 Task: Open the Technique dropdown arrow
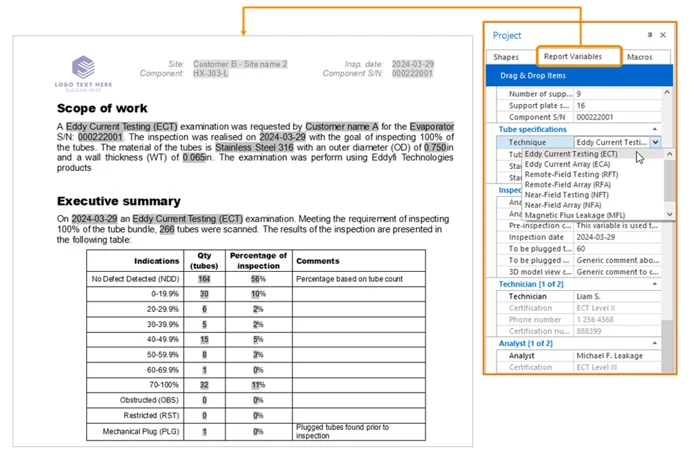point(655,142)
